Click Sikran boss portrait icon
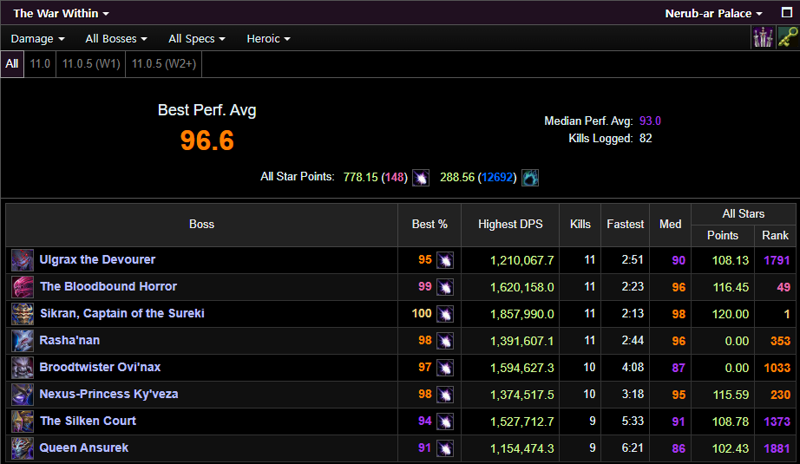 (22, 313)
